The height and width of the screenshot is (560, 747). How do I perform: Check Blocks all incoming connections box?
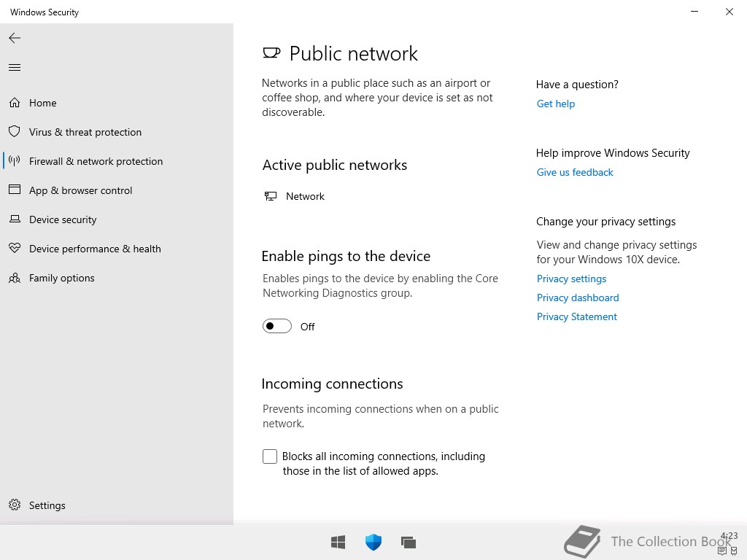point(270,456)
